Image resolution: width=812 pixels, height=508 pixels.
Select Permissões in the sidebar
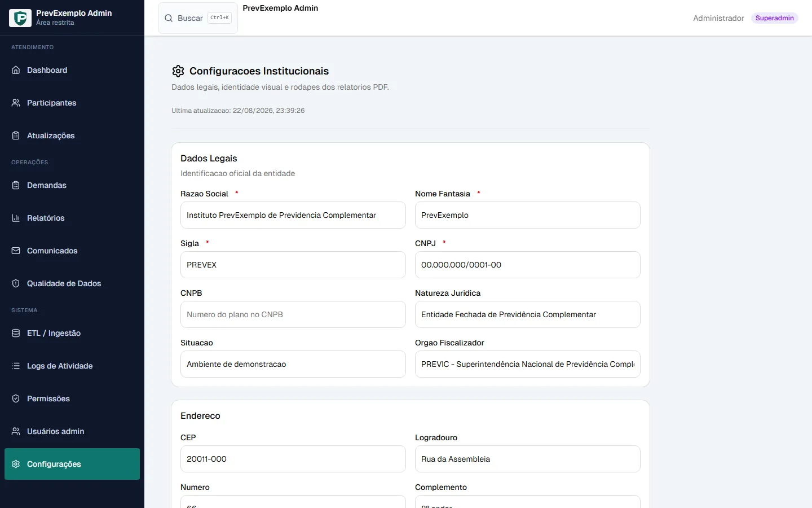click(x=72, y=398)
